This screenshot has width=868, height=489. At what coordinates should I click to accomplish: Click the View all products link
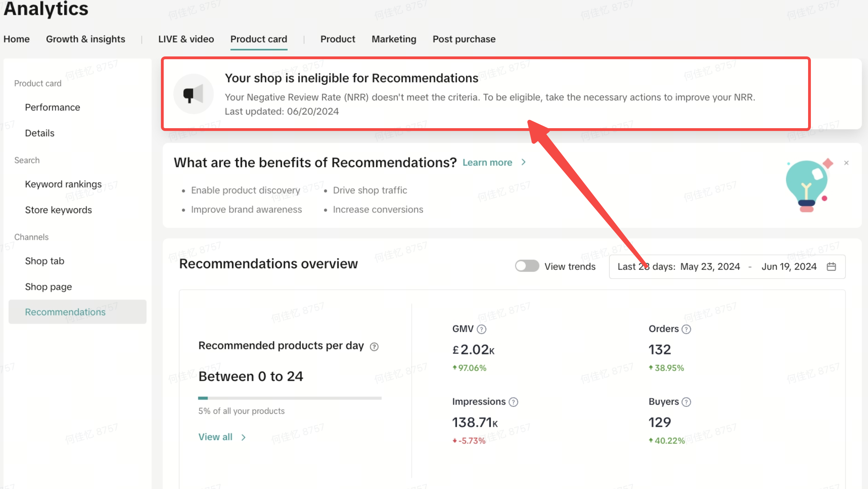(x=215, y=437)
